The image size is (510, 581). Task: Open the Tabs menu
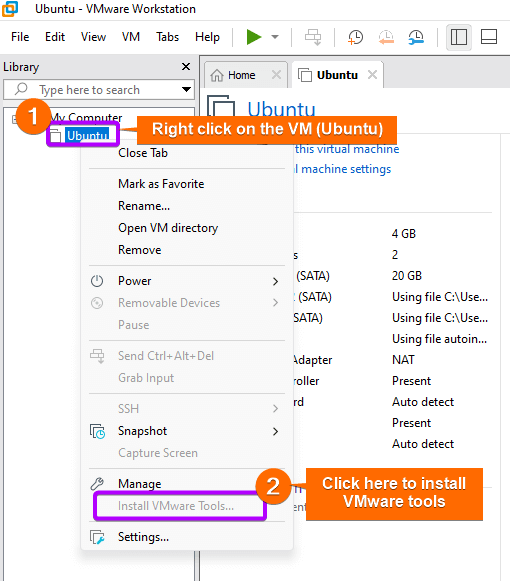click(x=168, y=37)
